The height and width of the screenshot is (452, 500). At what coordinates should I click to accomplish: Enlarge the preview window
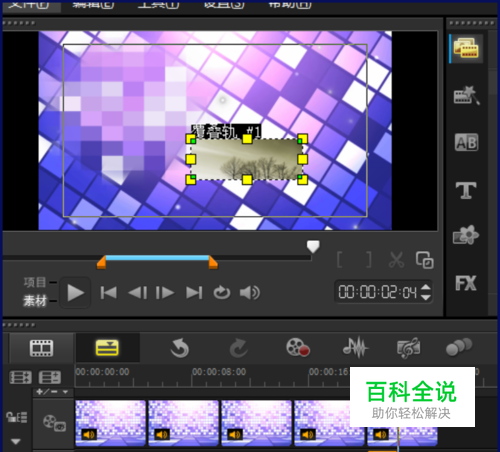tap(425, 260)
